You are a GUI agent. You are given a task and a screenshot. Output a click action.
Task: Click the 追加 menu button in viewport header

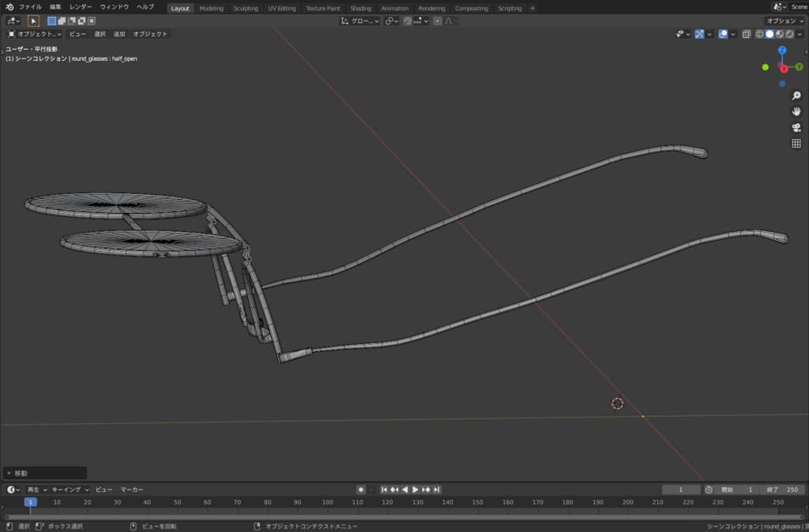(119, 34)
